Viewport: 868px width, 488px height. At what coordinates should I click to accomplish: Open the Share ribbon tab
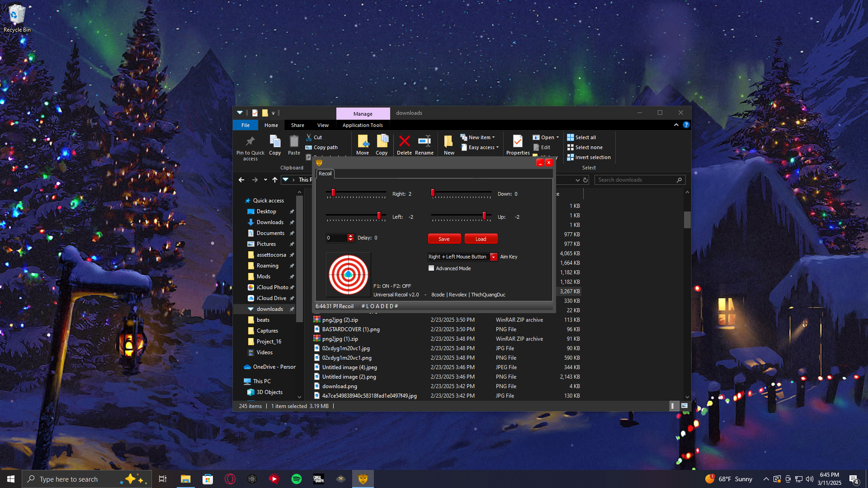(x=297, y=125)
